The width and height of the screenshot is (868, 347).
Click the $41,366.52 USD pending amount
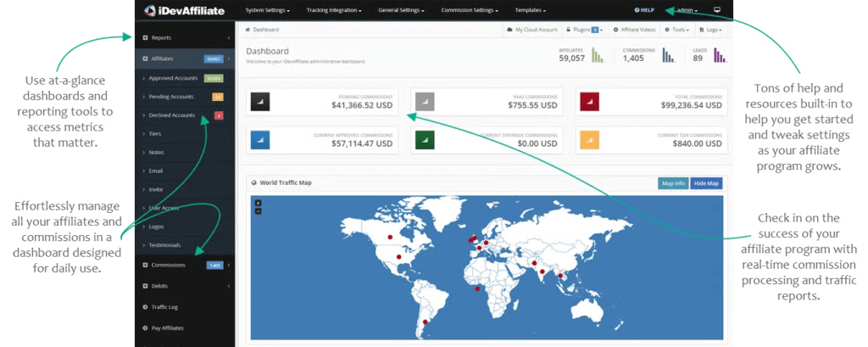(362, 105)
